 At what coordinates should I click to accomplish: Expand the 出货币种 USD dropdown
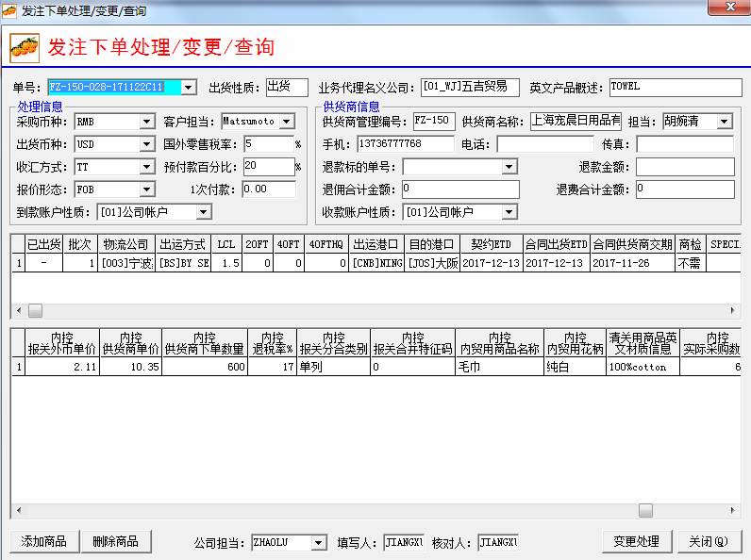click(x=147, y=144)
